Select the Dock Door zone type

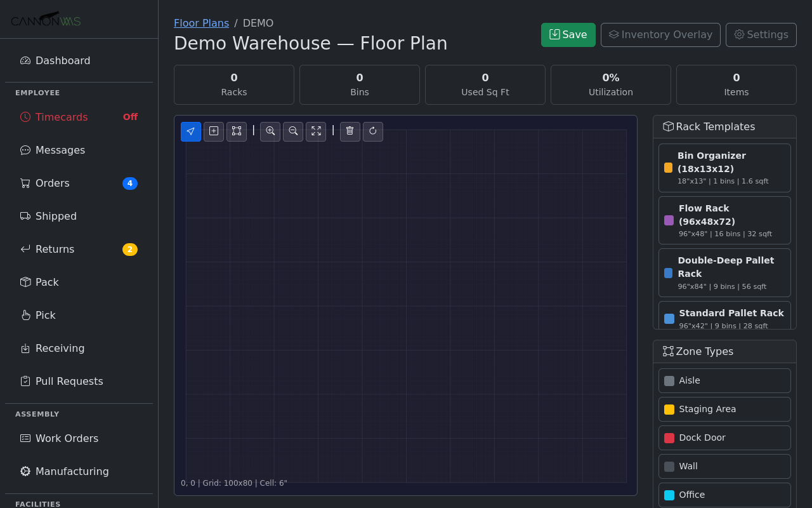(x=724, y=438)
